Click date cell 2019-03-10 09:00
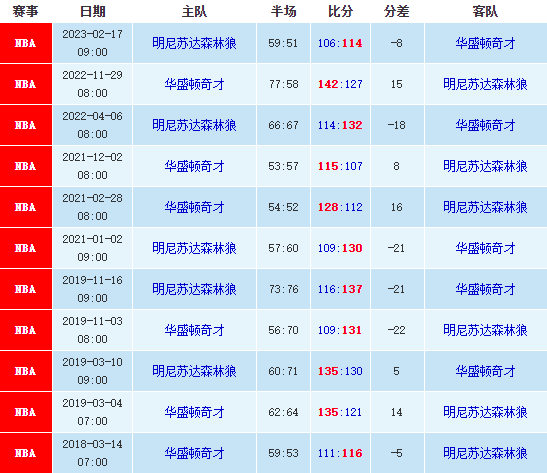The width and height of the screenshot is (547, 473). pyautogui.click(x=92, y=371)
